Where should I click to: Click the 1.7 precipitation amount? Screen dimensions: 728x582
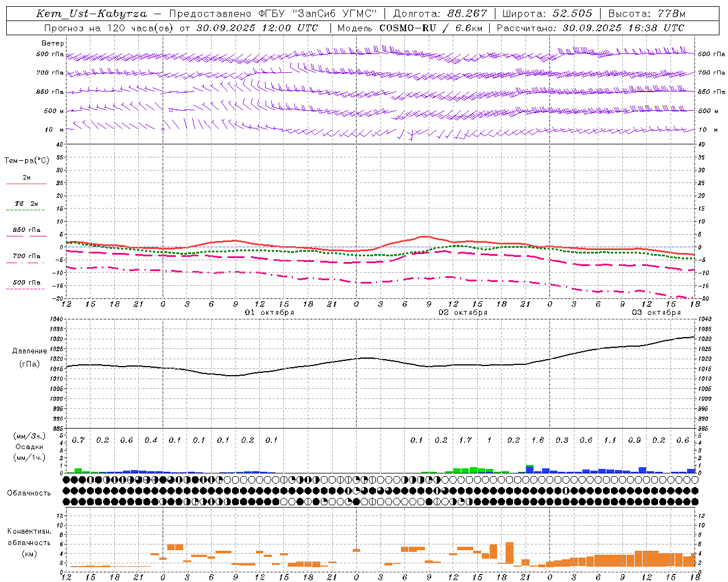[465, 440]
